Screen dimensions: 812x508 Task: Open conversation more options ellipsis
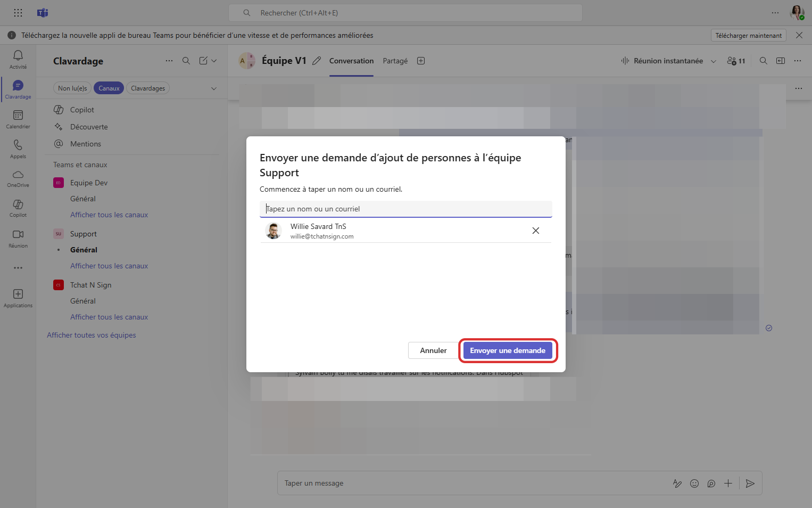[798, 61]
